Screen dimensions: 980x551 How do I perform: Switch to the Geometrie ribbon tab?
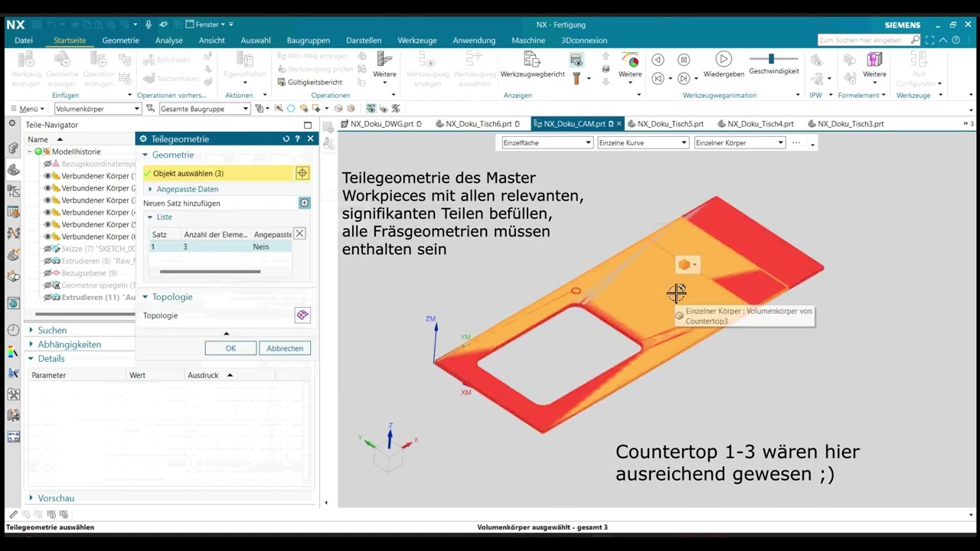coord(120,41)
